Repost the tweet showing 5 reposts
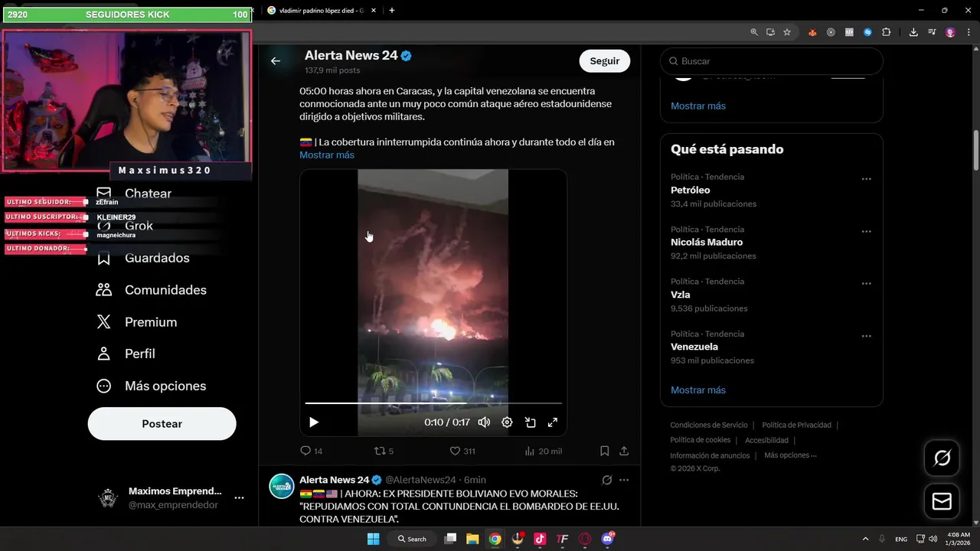 point(384,452)
